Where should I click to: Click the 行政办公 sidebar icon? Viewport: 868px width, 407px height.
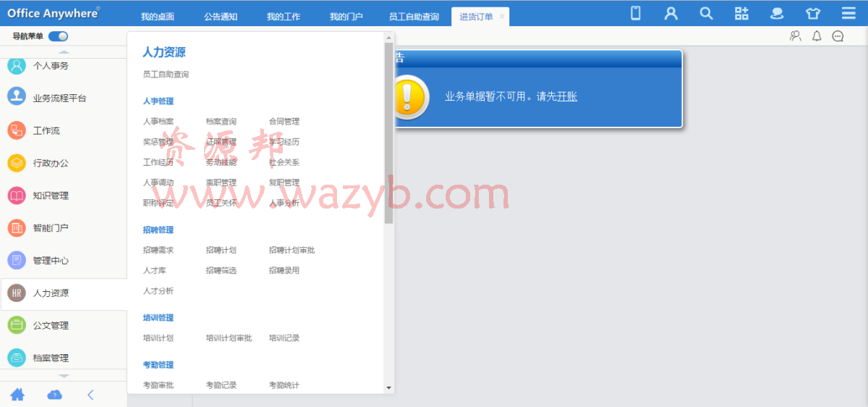17,163
